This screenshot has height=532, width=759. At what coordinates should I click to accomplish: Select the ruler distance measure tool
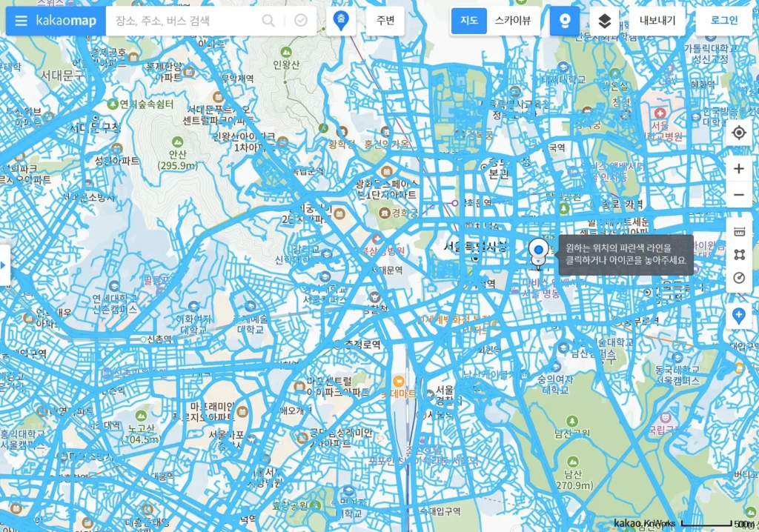739,232
